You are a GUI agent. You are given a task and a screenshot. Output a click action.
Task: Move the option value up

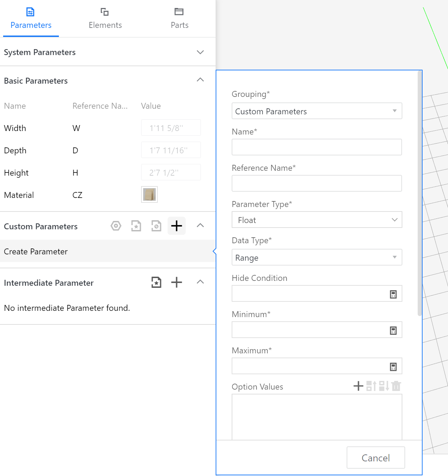(x=371, y=386)
